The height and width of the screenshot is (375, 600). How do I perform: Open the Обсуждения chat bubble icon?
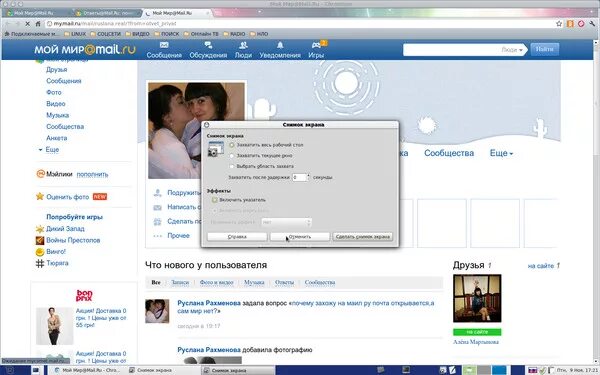pos(208,45)
